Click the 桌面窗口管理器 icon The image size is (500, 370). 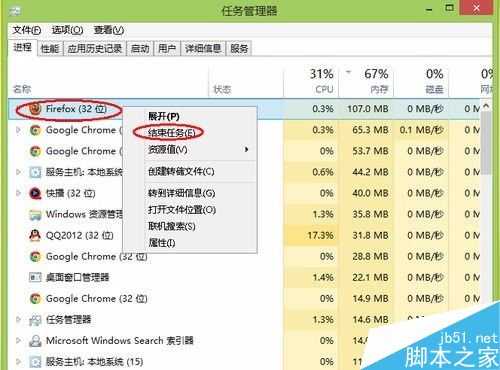tap(35, 277)
